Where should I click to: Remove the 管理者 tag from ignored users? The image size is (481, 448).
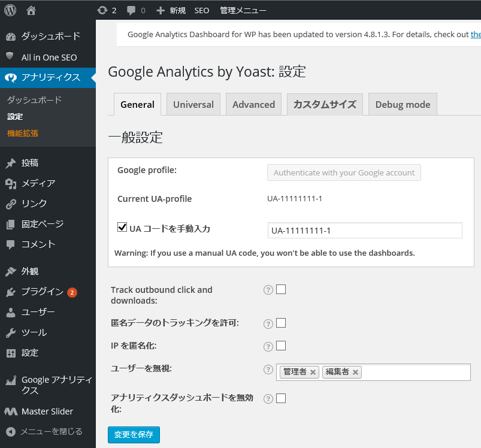(x=313, y=373)
